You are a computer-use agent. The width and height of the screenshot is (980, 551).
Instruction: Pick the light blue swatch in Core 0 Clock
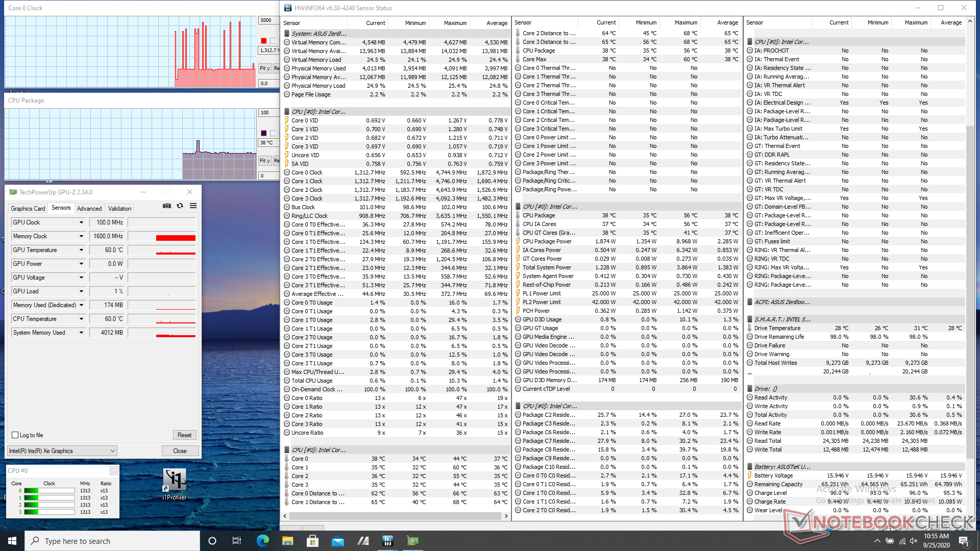click(x=274, y=41)
